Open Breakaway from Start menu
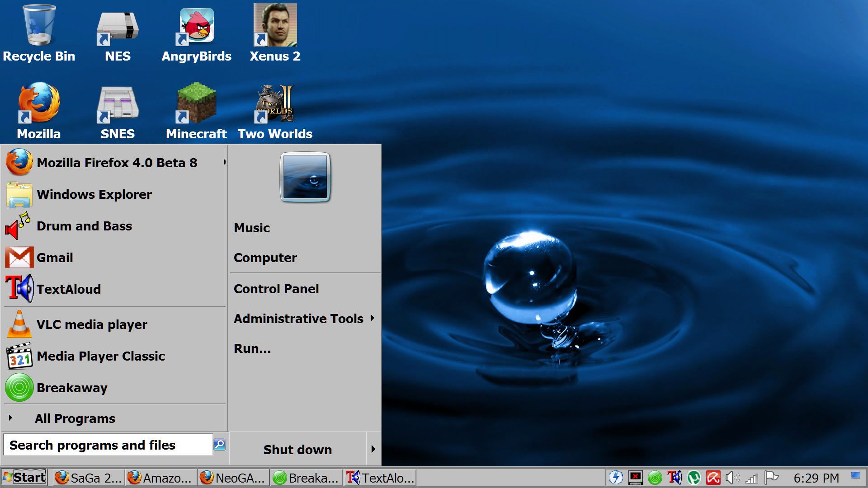This screenshot has width=868, height=488. tap(115, 388)
